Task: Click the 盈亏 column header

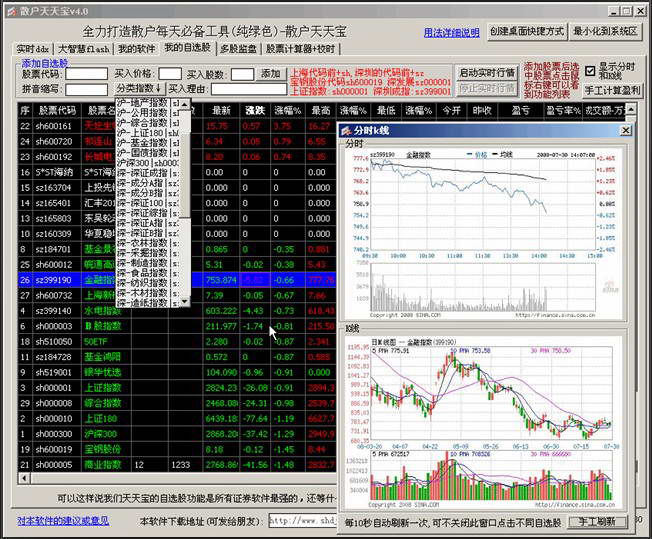Action: coord(520,111)
